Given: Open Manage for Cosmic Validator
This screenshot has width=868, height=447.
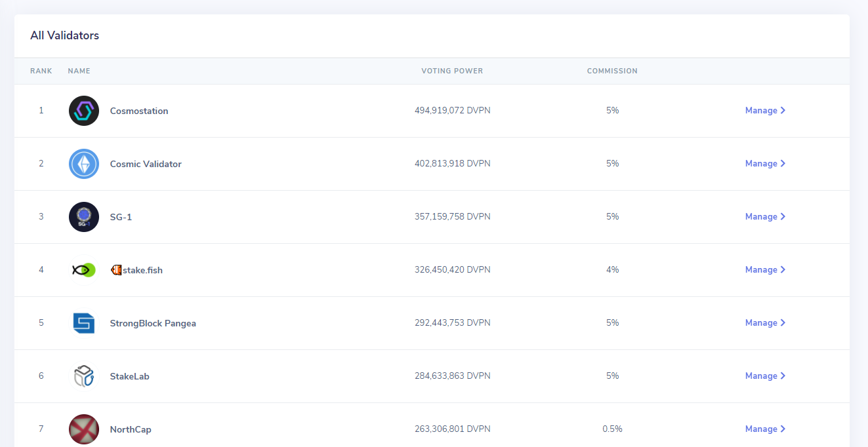Looking at the screenshot, I should pos(765,164).
